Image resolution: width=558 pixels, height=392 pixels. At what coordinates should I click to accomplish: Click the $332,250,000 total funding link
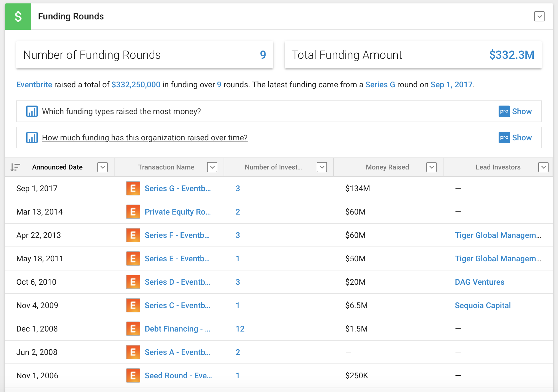pos(136,85)
